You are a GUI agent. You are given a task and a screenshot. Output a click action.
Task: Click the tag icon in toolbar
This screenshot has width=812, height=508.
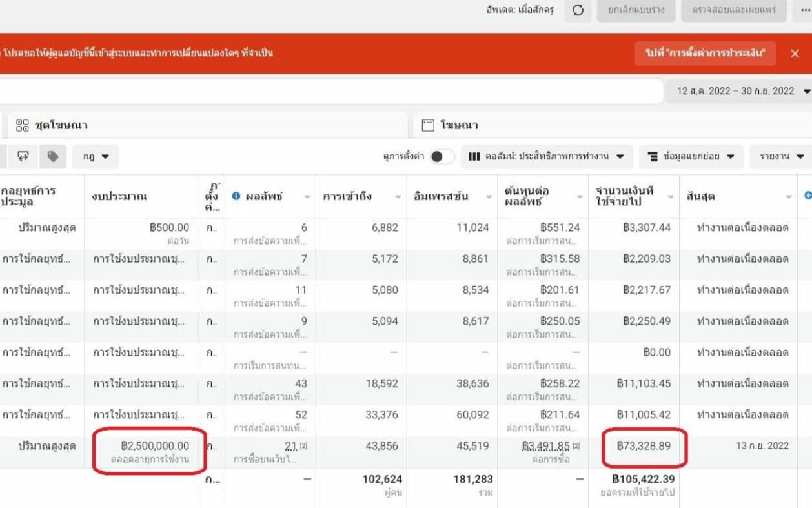pyautogui.click(x=53, y=156)
